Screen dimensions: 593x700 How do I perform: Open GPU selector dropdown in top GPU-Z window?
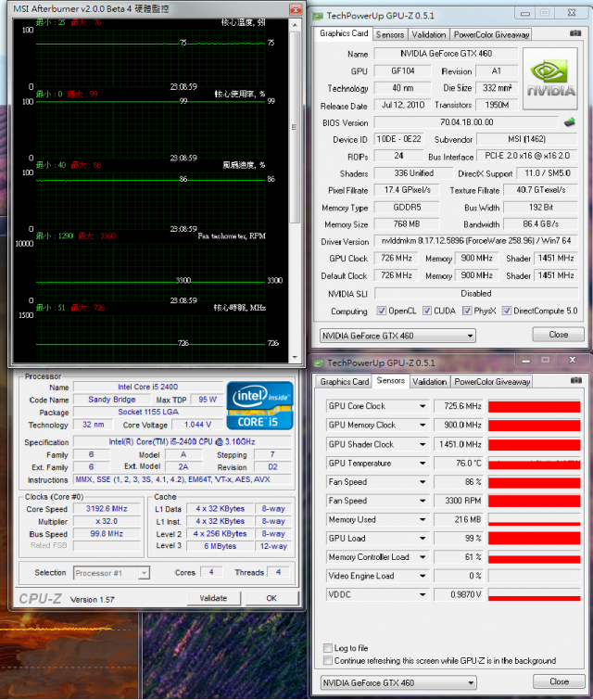tap(397, 336)
